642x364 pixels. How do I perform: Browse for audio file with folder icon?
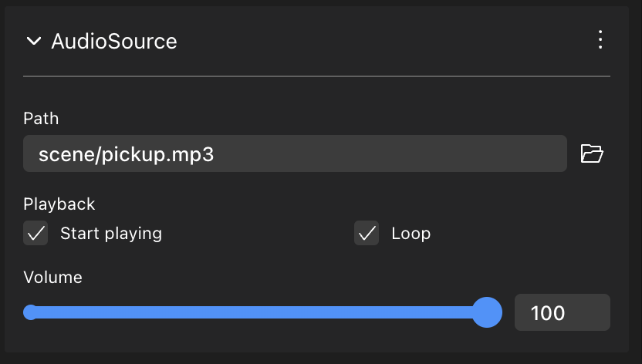[591, 154]
